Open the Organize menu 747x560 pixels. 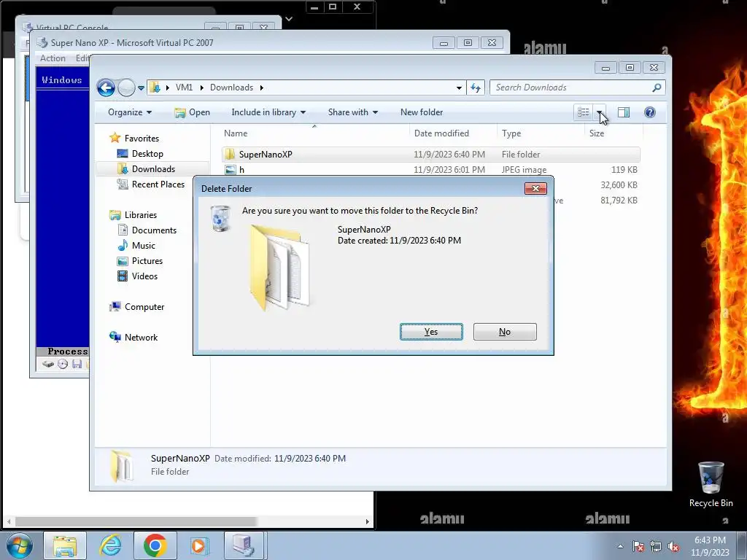click(130, 112)
